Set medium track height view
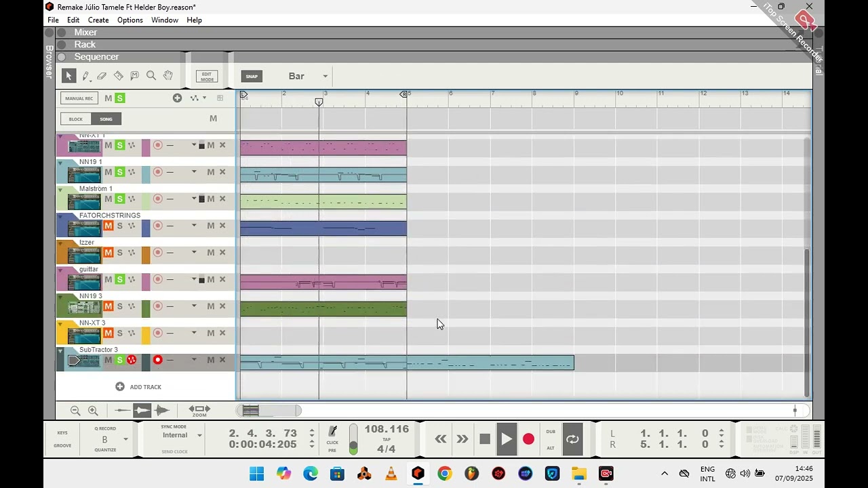 (x=142, y=410)
